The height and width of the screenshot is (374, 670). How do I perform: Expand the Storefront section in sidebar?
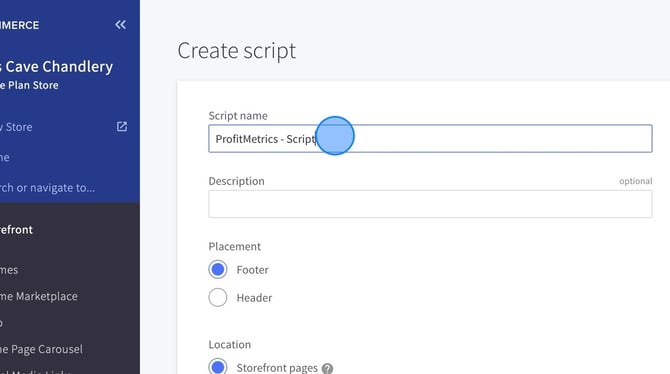pos(16,230)
